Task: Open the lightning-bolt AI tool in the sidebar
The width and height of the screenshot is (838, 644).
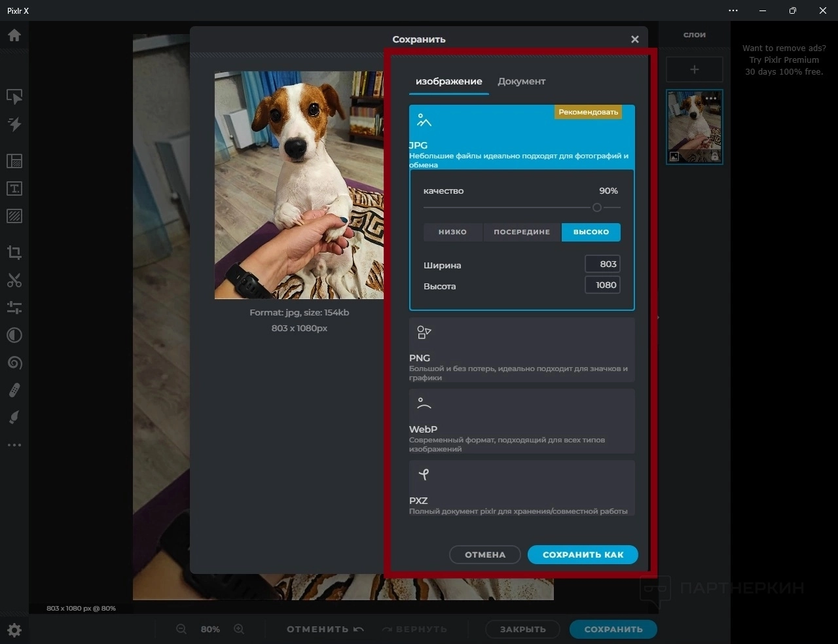Action: click(14, 124)
